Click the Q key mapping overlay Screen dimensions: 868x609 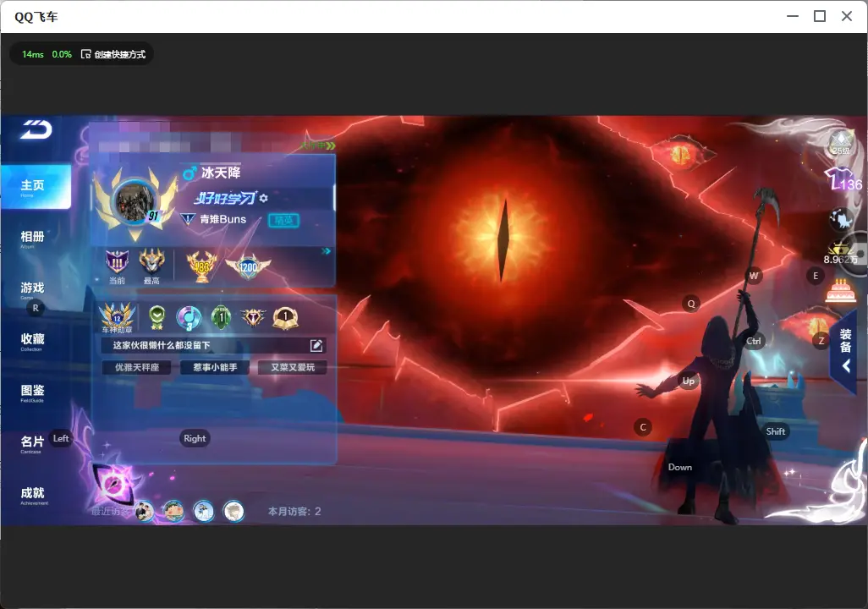(691, 304)
